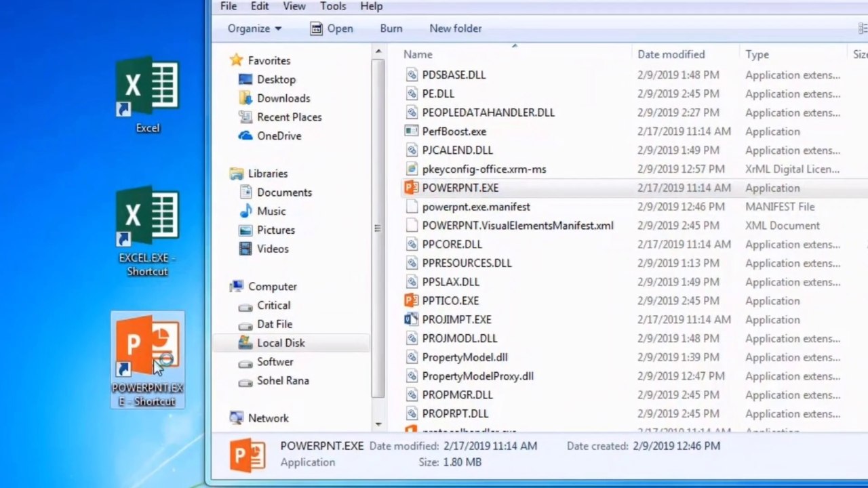Click the Open toolbar button

[x=332, y=28]
